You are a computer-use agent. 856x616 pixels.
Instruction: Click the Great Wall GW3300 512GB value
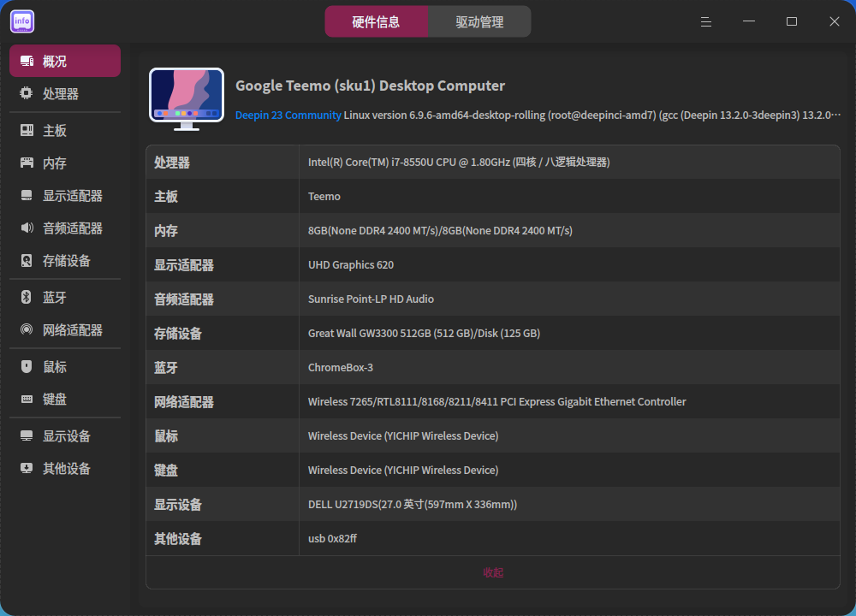(x=425, y=334)
